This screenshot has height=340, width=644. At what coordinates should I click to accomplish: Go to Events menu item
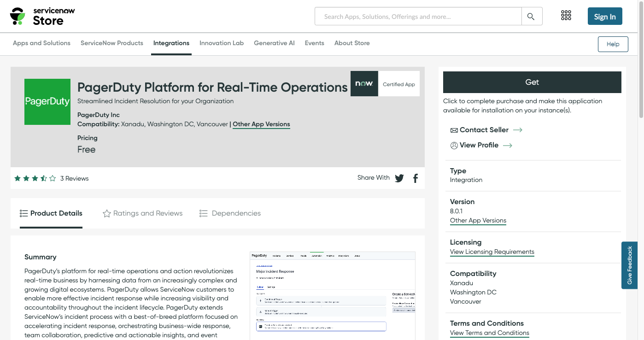tap(315, 43)
